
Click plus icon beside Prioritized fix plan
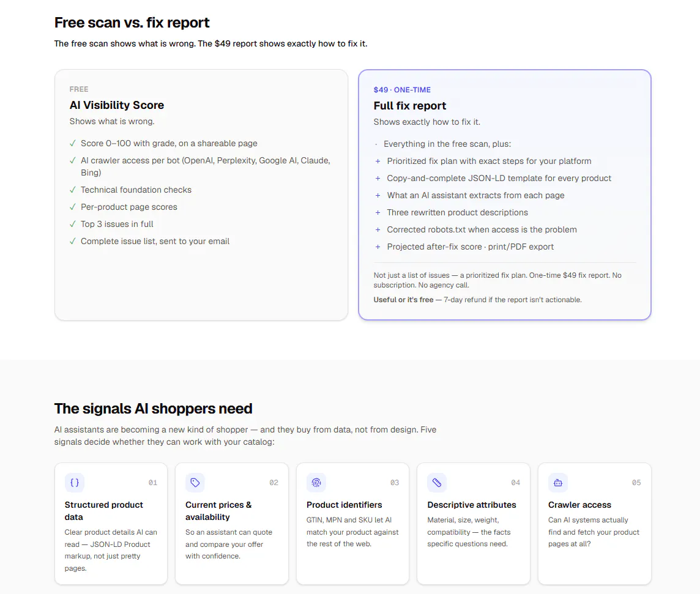pos(378,161)
